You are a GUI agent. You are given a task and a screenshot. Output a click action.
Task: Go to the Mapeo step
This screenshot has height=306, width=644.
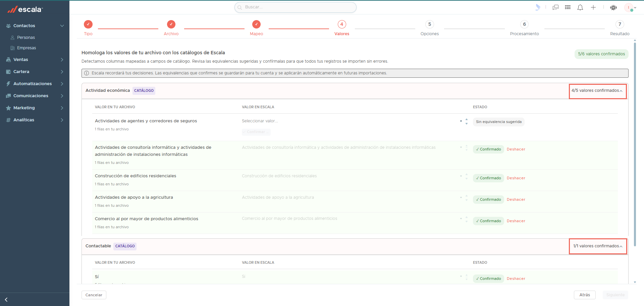256,28
